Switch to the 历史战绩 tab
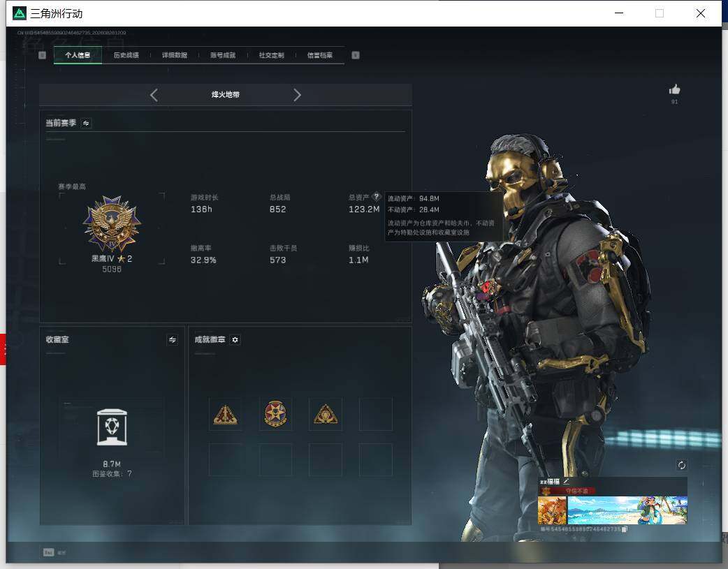 tap(126, 55)
